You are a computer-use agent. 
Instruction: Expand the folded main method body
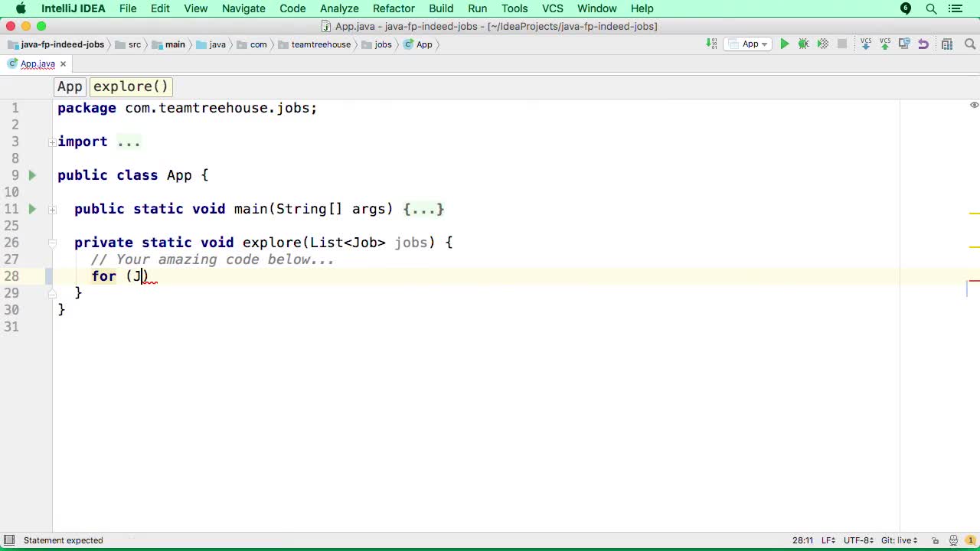coord(51,209)
